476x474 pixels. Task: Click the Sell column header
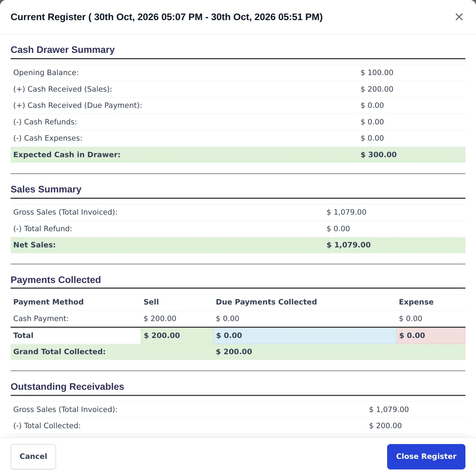click(x=151, y=302)
